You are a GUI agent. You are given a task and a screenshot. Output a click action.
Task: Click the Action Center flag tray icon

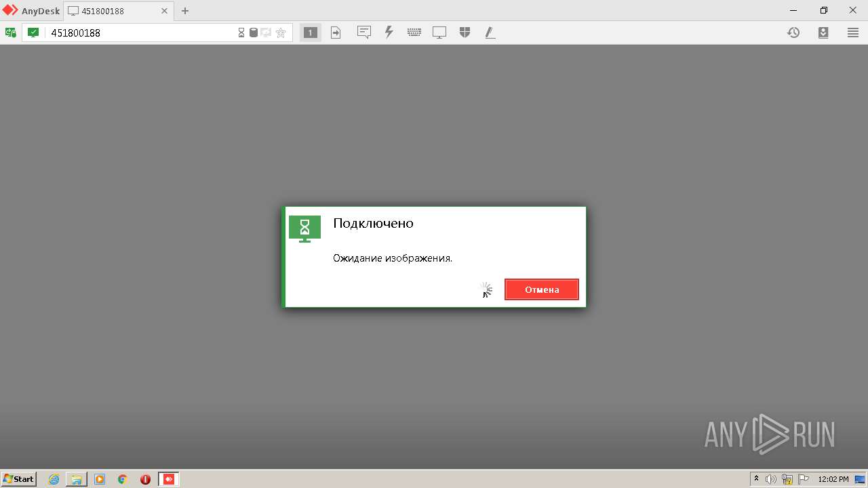(x=804, y=479)
